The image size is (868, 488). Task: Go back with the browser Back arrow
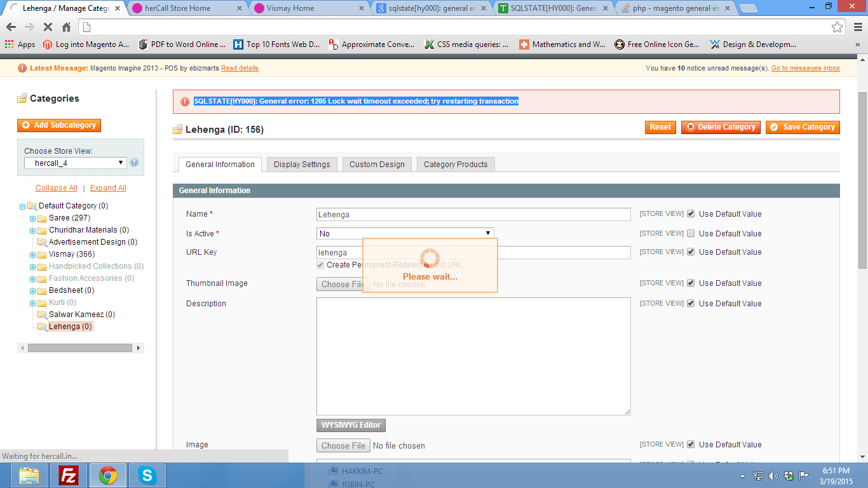click(x=11, y=27)
